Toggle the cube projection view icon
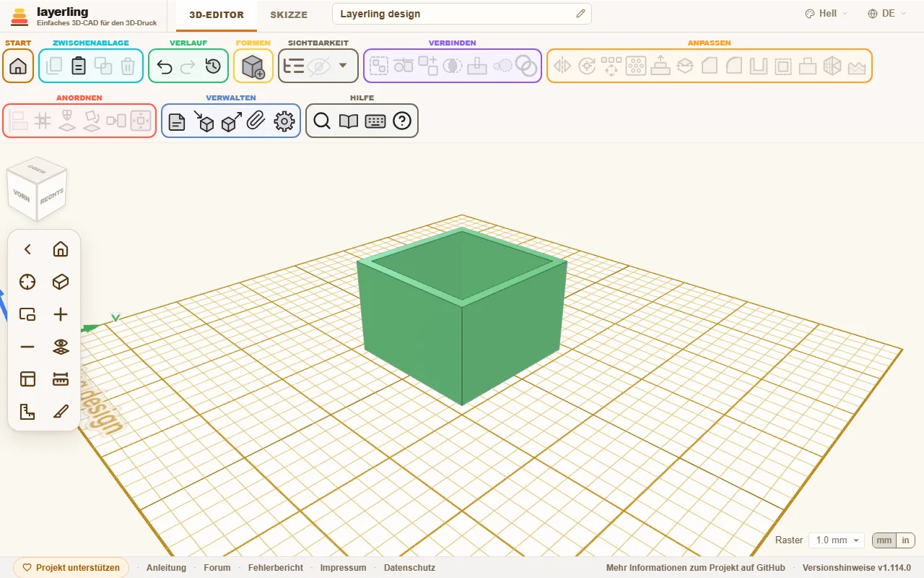The width and height of the screenshot is (924, 578). 61,282
